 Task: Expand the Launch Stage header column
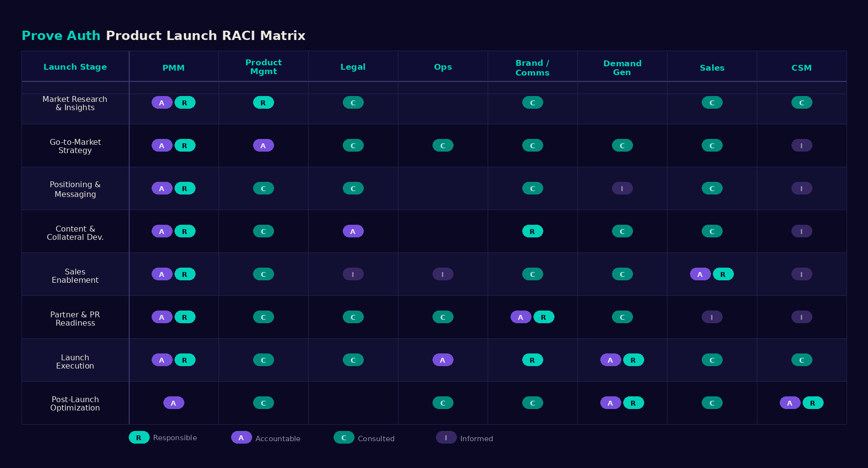coord(75,67)
